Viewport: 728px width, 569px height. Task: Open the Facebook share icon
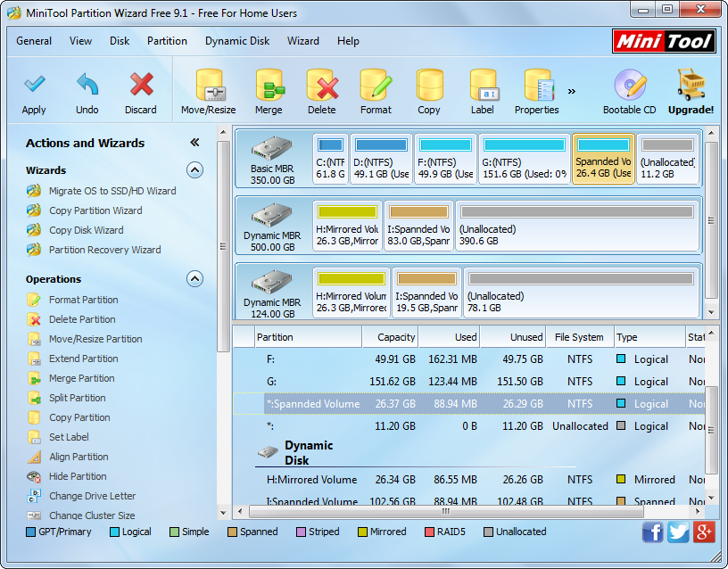[653, 532]
